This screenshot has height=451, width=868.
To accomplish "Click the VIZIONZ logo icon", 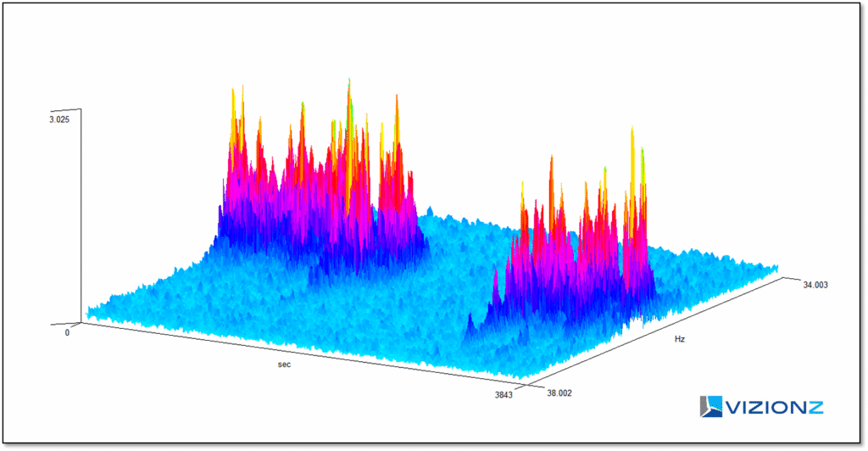I will point(711,407).
